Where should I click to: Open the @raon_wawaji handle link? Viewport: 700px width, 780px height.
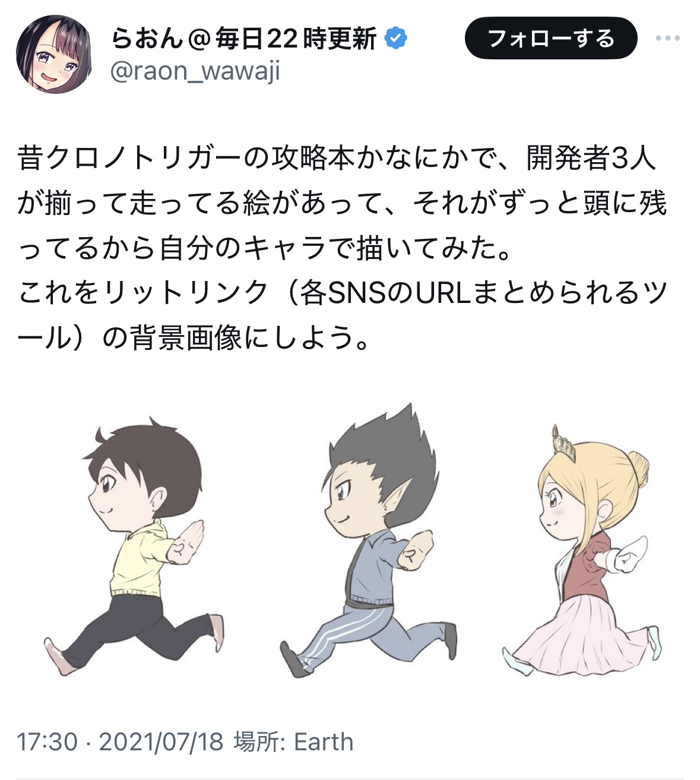coord(195,72)
